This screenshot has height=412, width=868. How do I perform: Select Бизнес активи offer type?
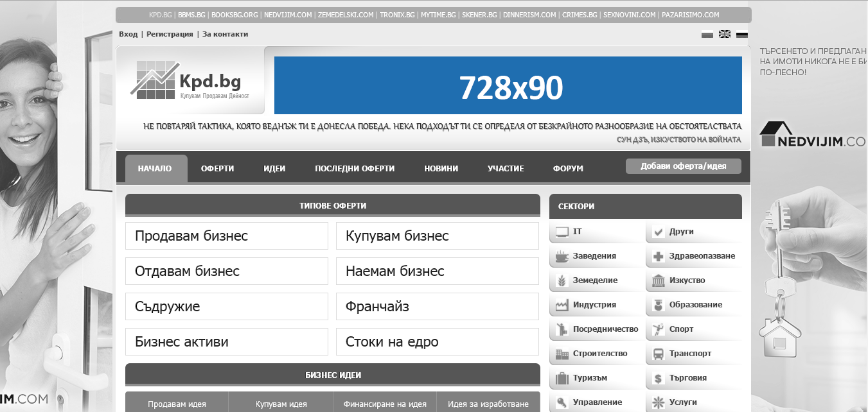[x=227, y=342]
